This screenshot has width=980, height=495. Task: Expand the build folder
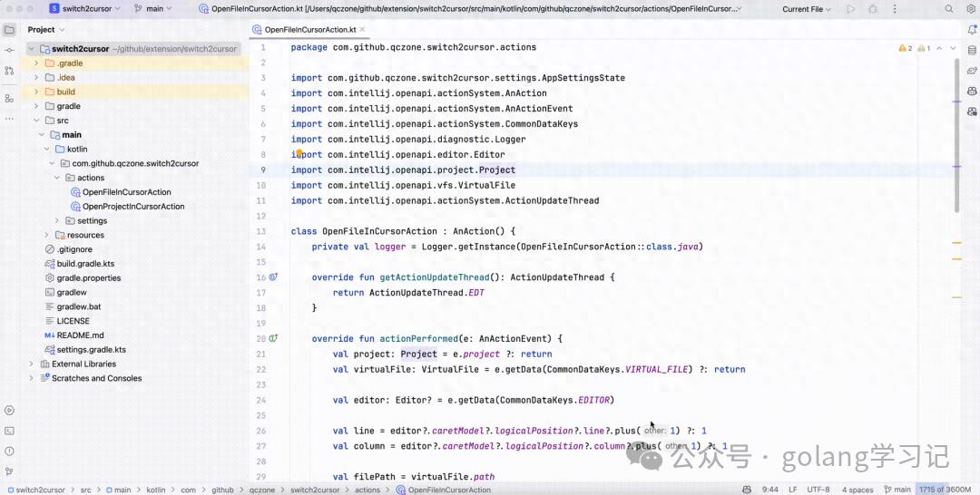click(x=36, y=92)
